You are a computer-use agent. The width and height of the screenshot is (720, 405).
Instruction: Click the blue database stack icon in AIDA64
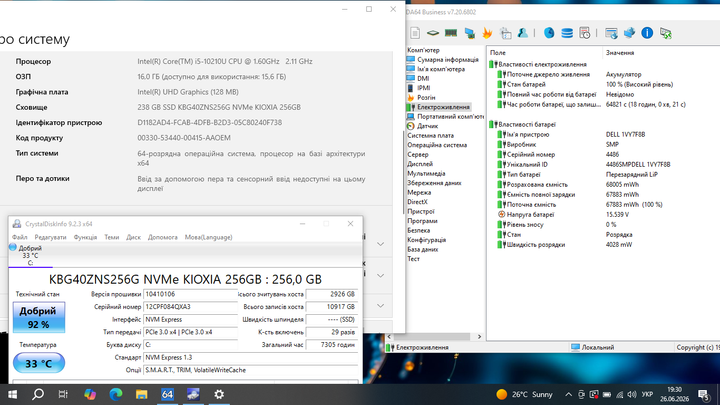pyautogui.click(x=567, y=33)
